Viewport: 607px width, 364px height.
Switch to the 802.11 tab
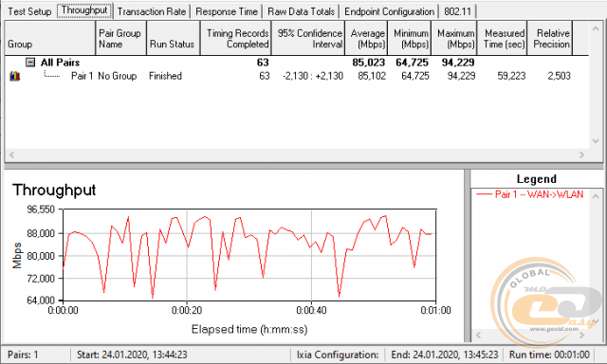coord(457,11)
